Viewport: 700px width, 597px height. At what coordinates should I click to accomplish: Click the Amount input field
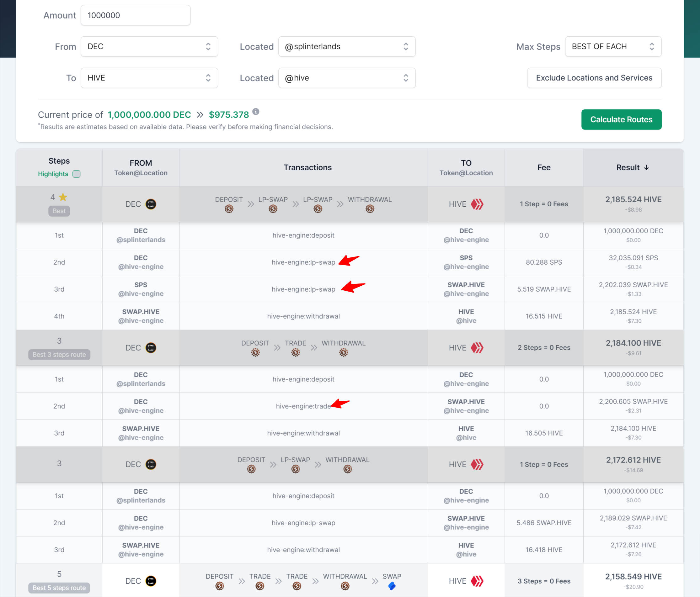tap(136, 15)
